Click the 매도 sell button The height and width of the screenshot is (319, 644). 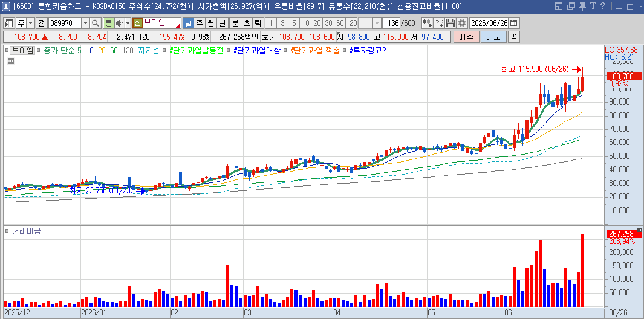pos(493,37)
